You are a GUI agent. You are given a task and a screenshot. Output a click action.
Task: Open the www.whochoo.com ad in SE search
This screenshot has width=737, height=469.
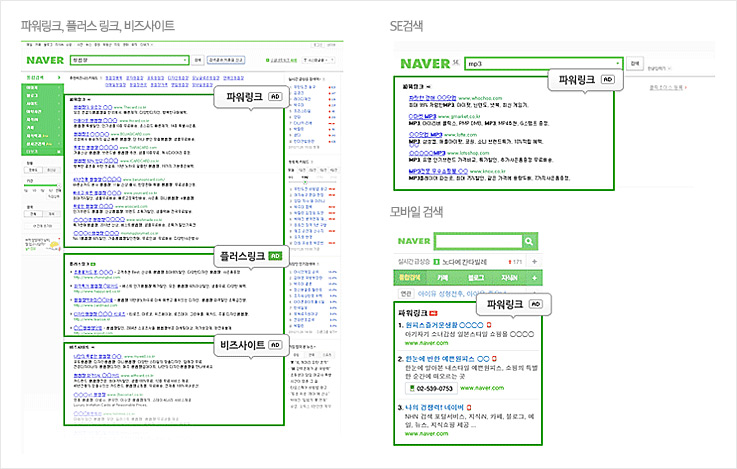(x=432, y=98)
